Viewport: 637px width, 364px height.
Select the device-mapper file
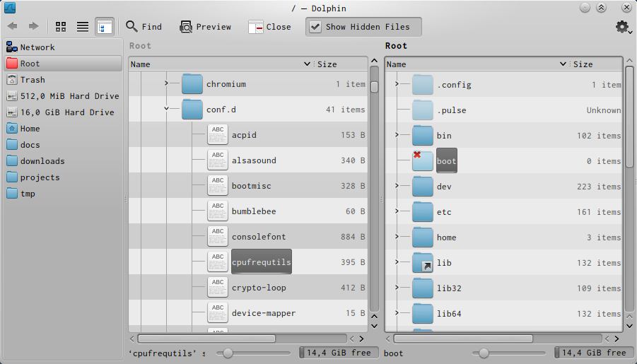pyautogui.click(x=264, y=313)
